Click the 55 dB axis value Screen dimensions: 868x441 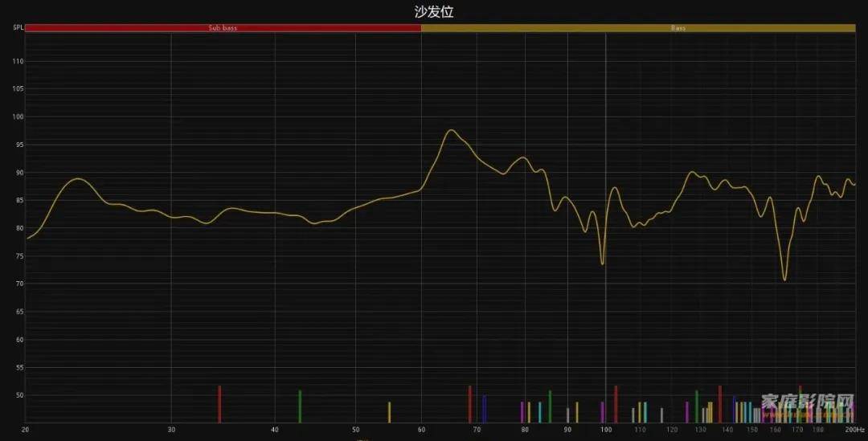[x=19, y=367]
